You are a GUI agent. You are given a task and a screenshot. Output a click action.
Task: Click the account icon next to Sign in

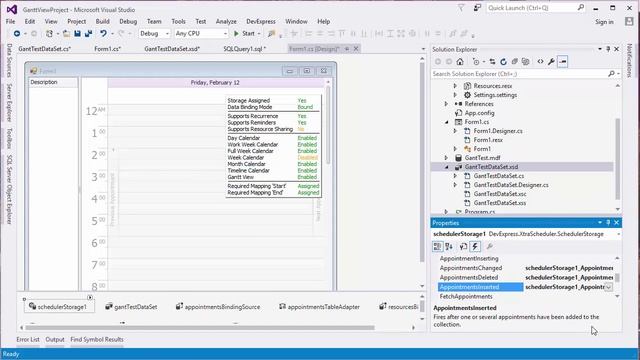pos(629,22)
